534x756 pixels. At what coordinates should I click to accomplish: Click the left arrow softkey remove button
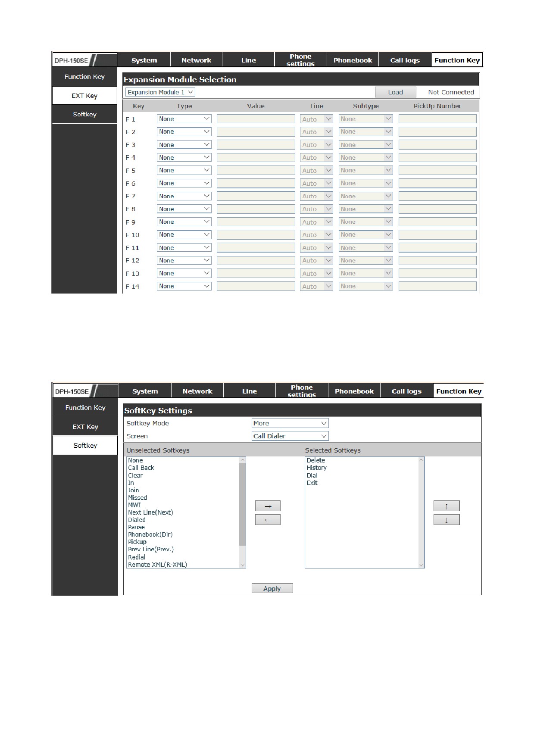(x=268, y=520)
